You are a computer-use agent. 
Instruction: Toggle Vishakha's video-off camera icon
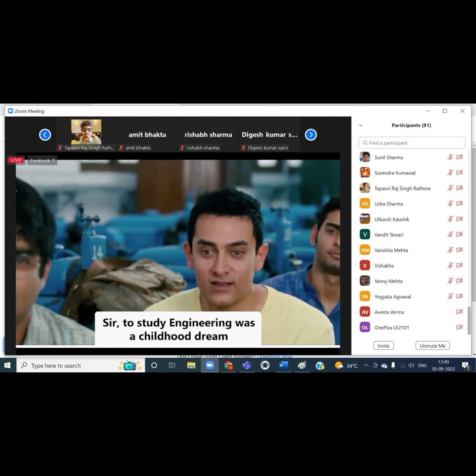[459, 265]
